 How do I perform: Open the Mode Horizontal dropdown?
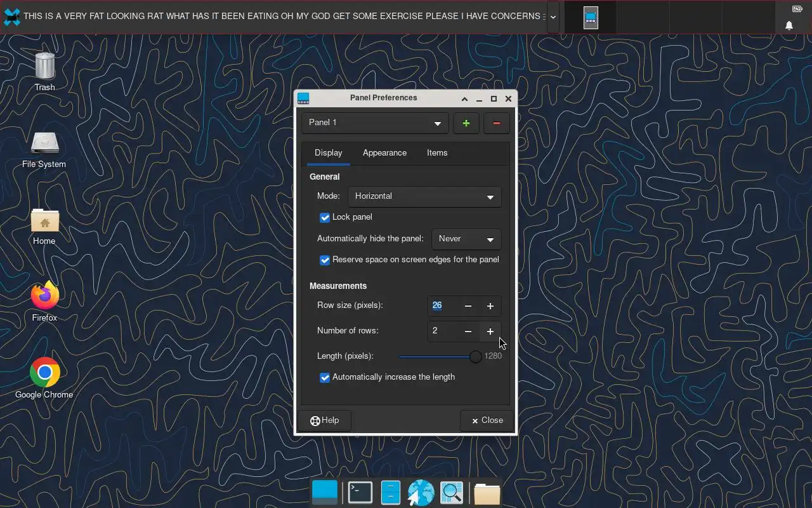424,196
